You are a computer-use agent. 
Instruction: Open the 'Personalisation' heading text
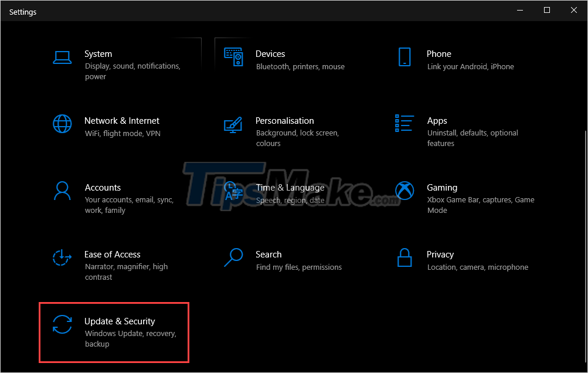[x=285, y=121]
